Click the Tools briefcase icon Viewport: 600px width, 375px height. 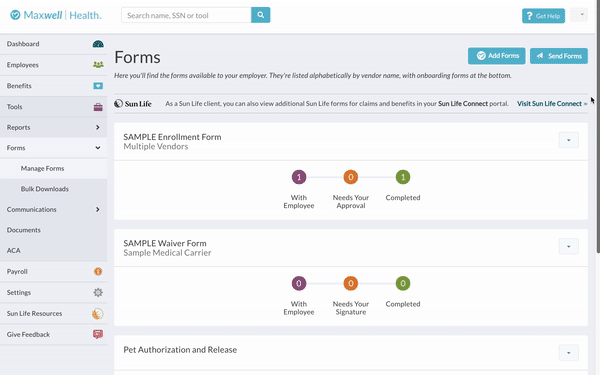(98, 107)
